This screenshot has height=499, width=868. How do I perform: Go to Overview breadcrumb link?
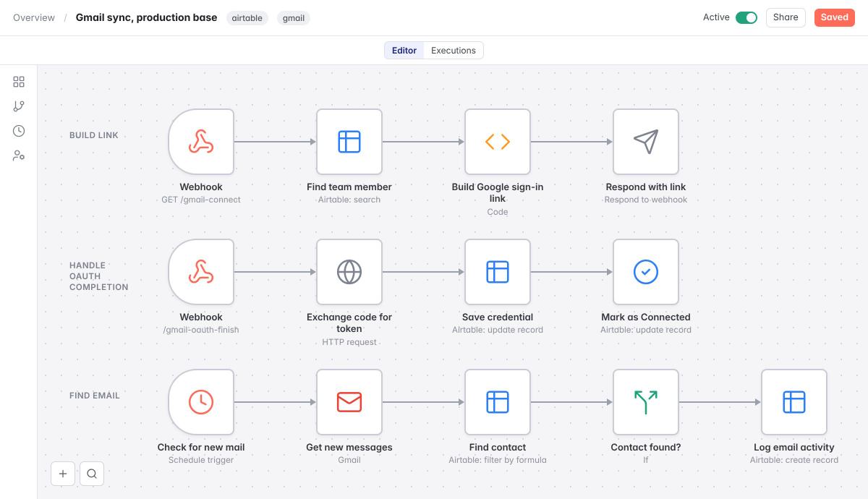34,17
